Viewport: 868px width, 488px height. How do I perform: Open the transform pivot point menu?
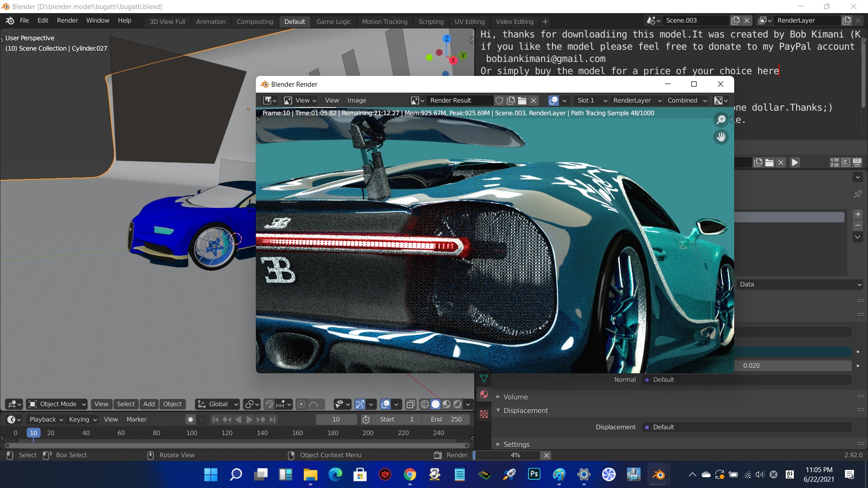click(251, 404)
